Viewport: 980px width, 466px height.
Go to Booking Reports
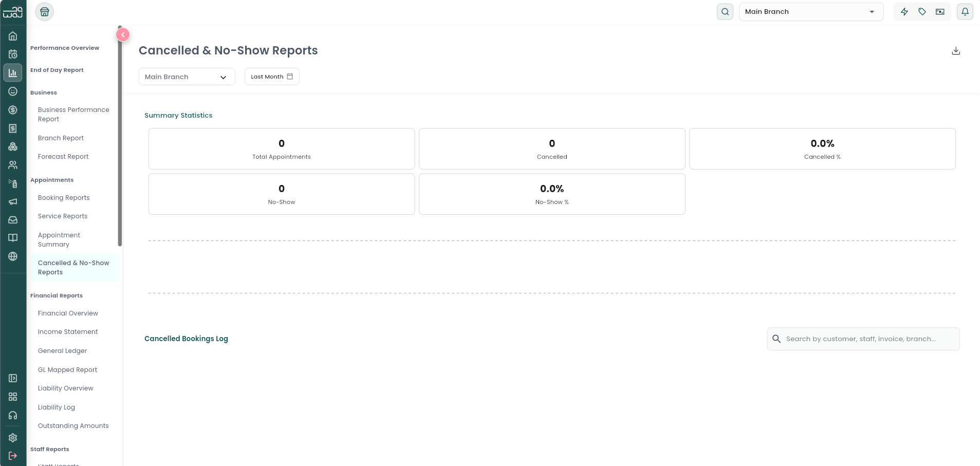pyautogui.click(x=64, y=198)
